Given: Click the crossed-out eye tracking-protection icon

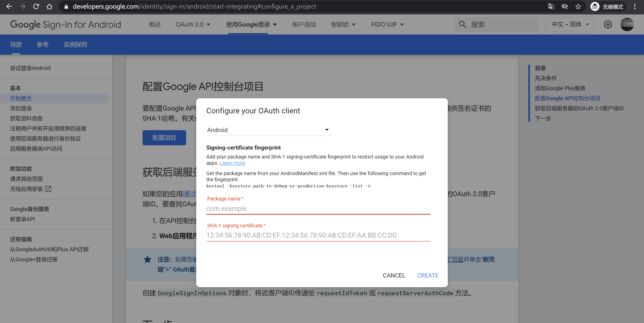Looking at the screenshot, I should point(564,7).
